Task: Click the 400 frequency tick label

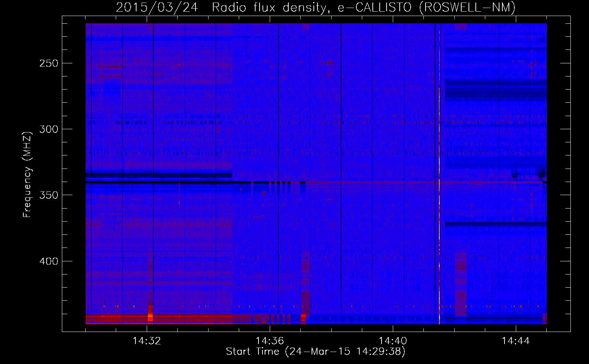Action: tap(49, 261)
